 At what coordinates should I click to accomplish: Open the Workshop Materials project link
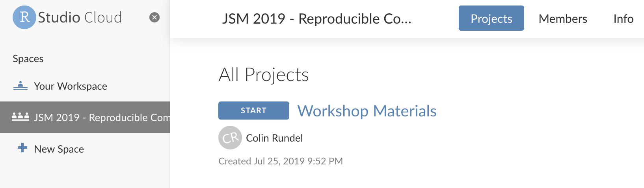pyautogui.click(x=367, y=111)
